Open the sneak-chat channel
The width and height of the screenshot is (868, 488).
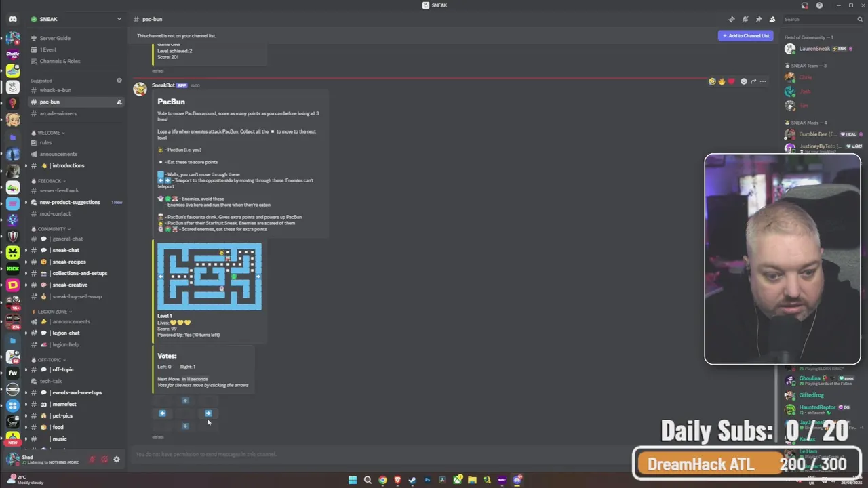click(x=75, y=250)
